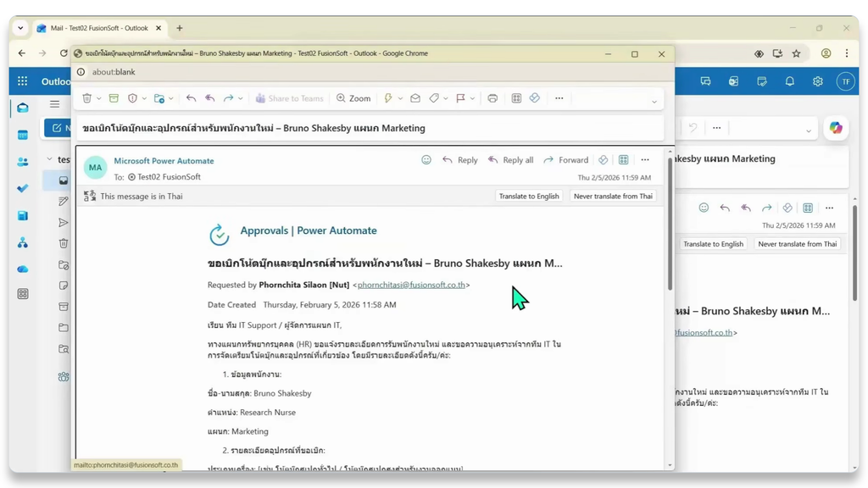This screenshot has height=488, width=868.
Task: Expand the popup ribbon with the chevron
Action: (654, 102)
